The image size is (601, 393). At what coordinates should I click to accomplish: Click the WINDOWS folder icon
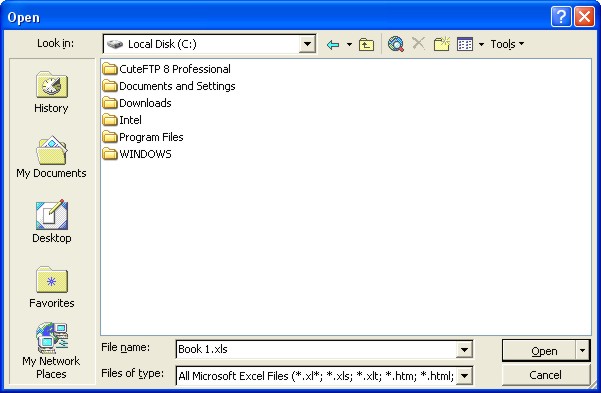pos(110,154)
